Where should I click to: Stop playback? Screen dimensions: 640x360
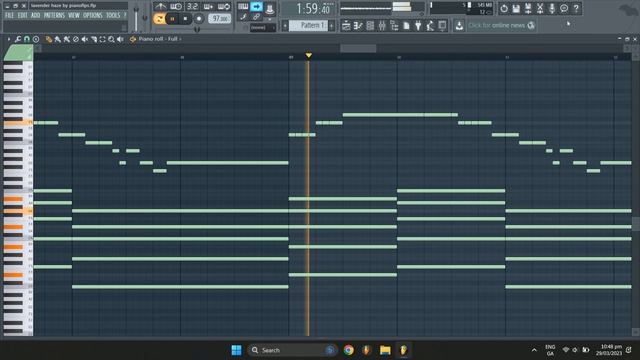185,19
